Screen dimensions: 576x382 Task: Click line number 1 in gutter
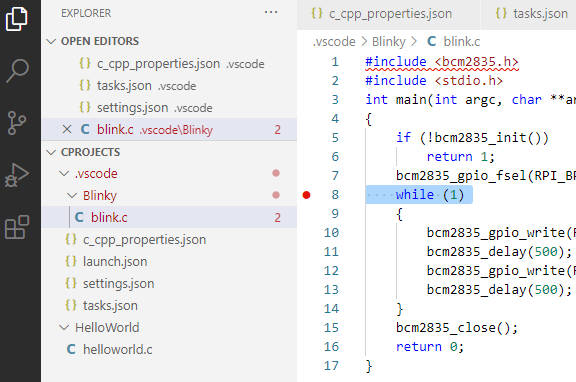[x=335, y=62]
